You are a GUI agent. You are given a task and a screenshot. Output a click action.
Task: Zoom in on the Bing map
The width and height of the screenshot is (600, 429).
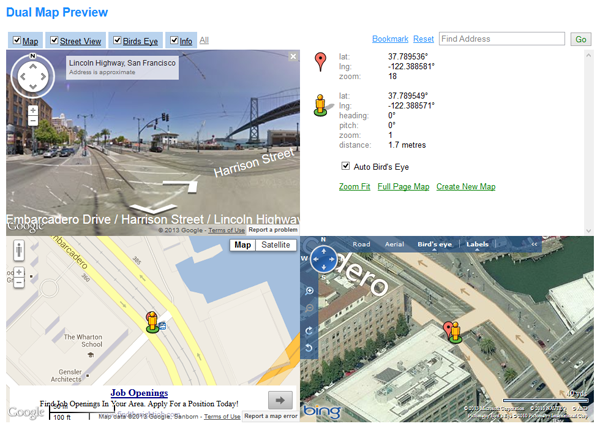point(309,291)
